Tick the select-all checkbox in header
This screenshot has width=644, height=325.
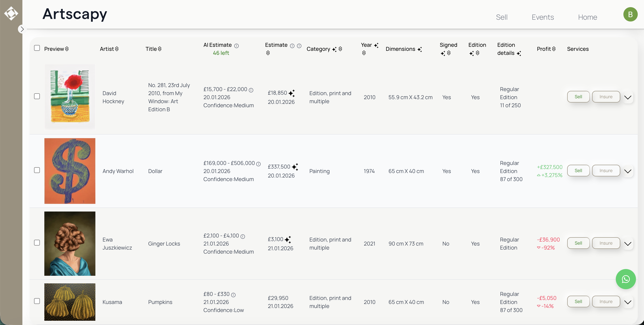pyautogui.click(x=37, y=48)
